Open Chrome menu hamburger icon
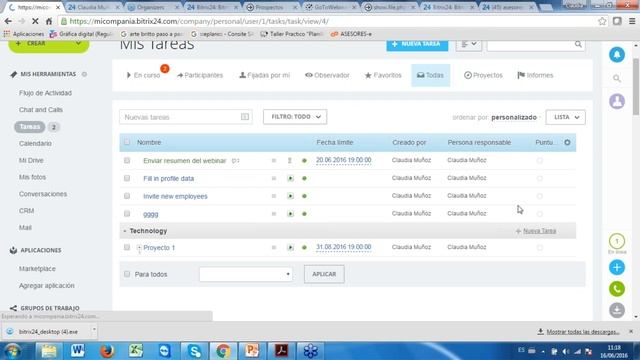The image size is (640, 360). pos(632,21)
